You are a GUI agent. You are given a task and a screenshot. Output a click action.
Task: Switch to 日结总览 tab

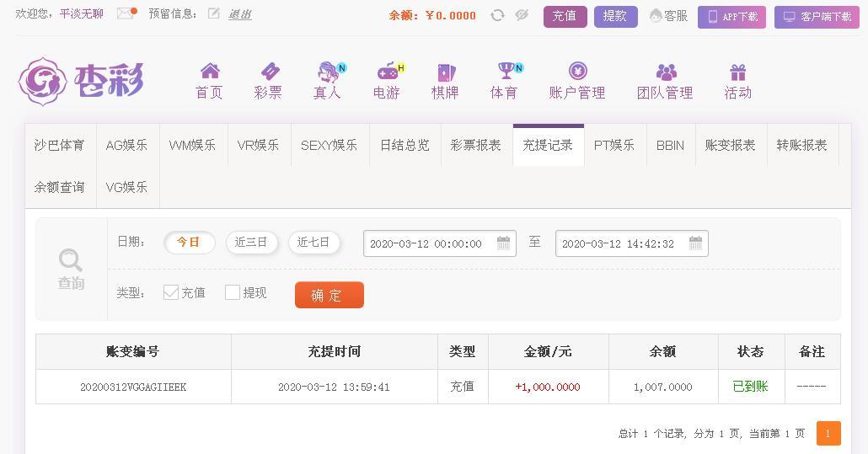point(405,146)
